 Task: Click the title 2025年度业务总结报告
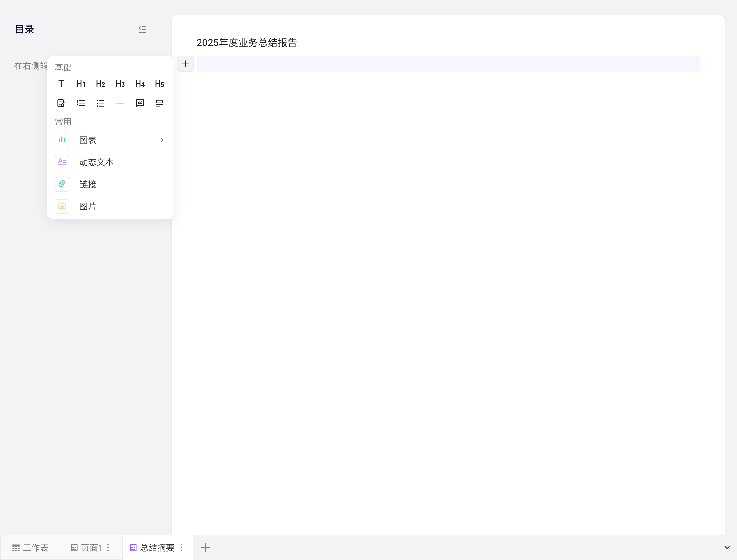pos(247,43)
